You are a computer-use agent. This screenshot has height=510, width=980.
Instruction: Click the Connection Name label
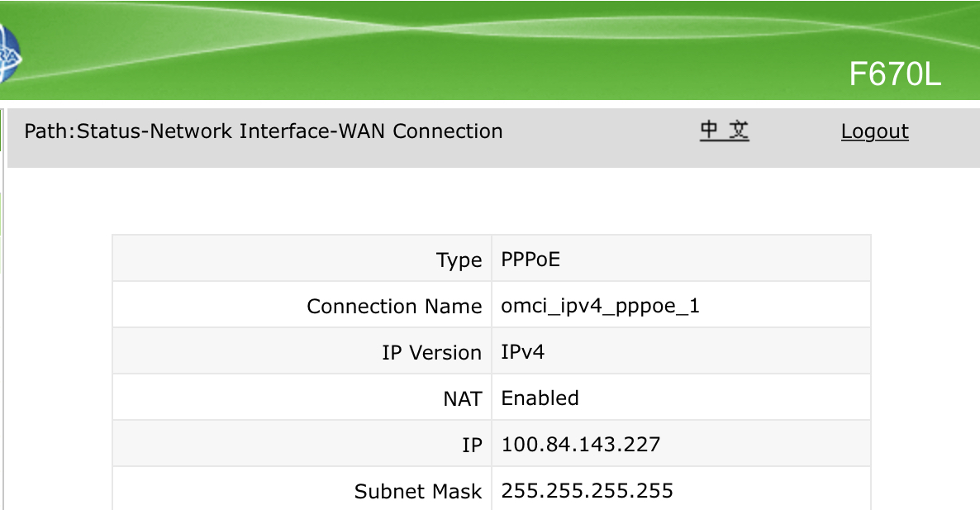point(394,307)
